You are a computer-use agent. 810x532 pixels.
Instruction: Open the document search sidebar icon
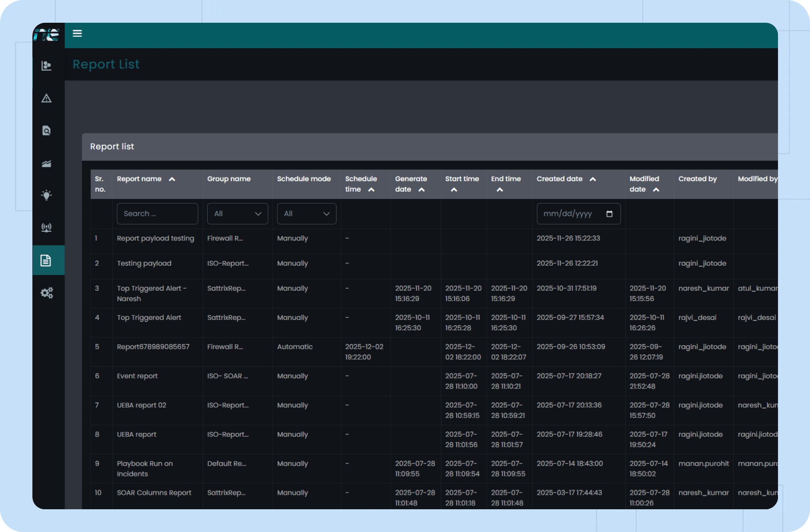pyautogui.click(x=46, y=131)
